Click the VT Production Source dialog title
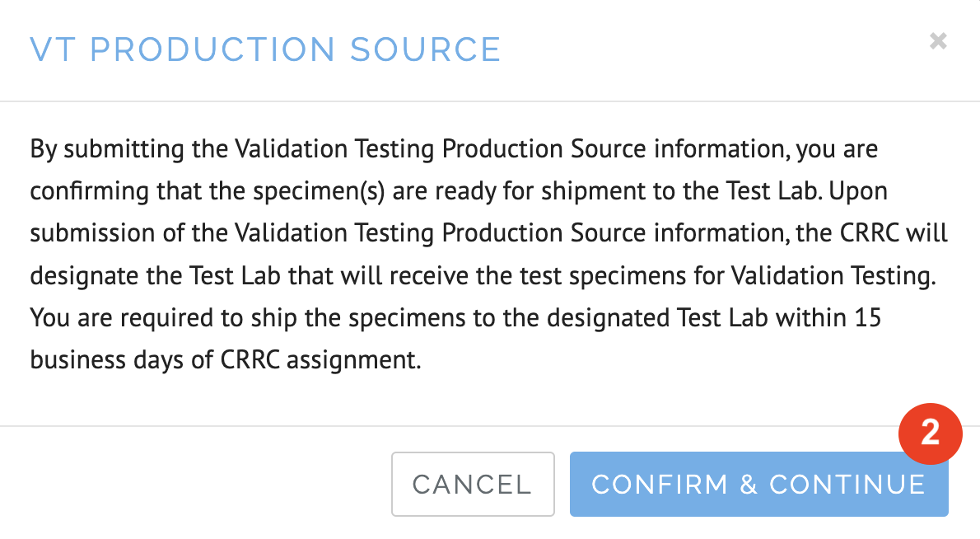Screen dimensions: 980x539 [265, 49]
